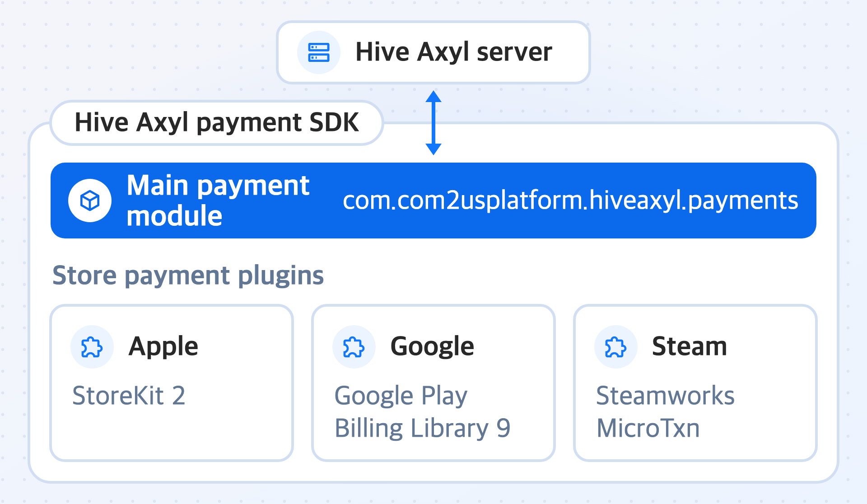Image resolution: width=867 pixels, height=504 pixels.
Task: Select the Hive Axyl server box
Action: (433, 52)
